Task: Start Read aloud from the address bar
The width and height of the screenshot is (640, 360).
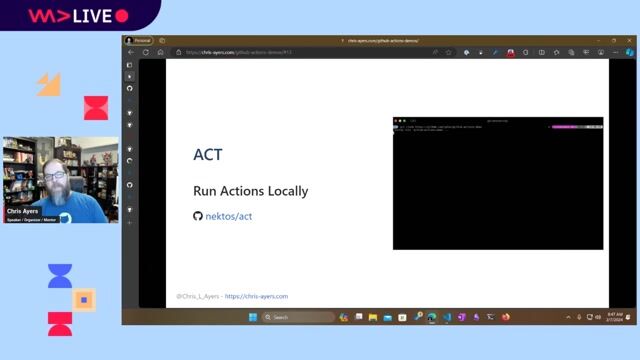Action: (x=435, y=52)
